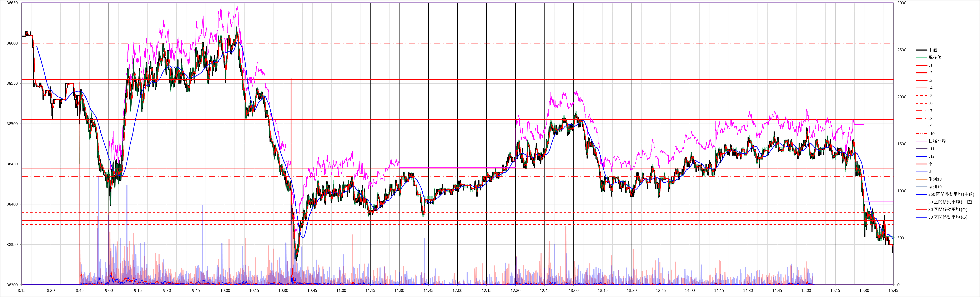Click the 38350 left axis label
The image size is (980, 297).
click(12, 245)
